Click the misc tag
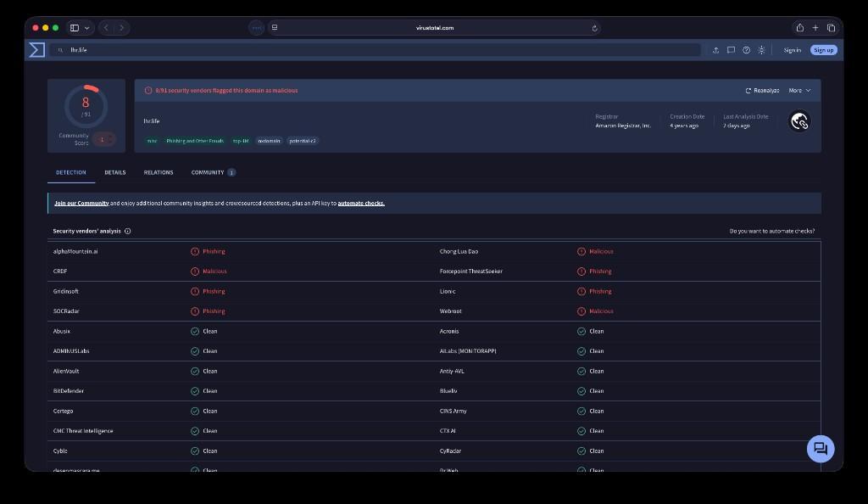Screen dimensions: 868x504 153,141
